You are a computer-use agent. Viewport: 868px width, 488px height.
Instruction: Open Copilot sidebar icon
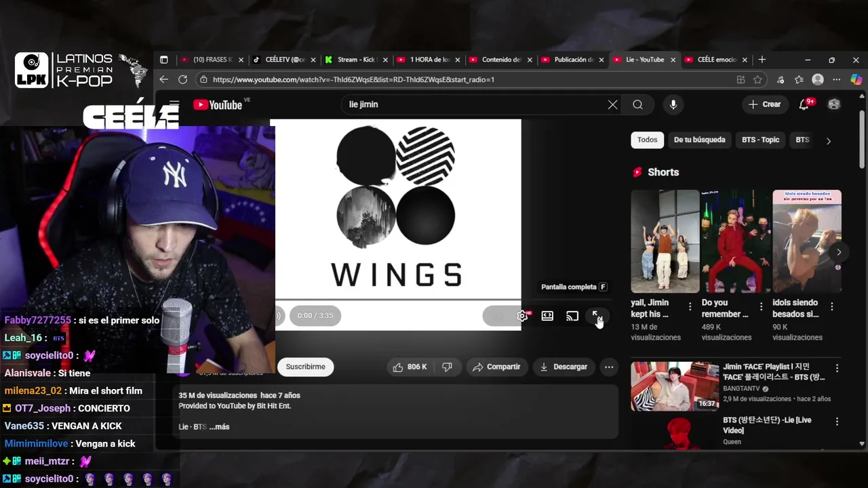[x=856, y=79]
